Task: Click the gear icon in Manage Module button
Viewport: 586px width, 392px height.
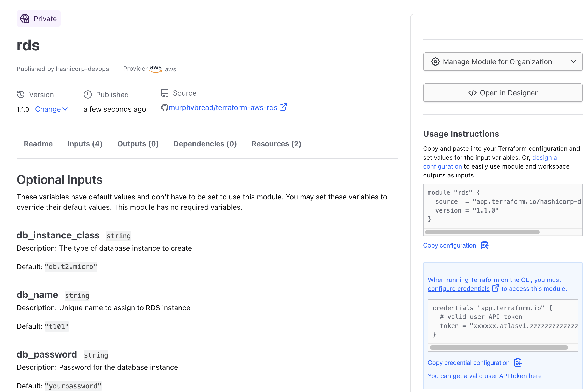Action: click(435, 62)
